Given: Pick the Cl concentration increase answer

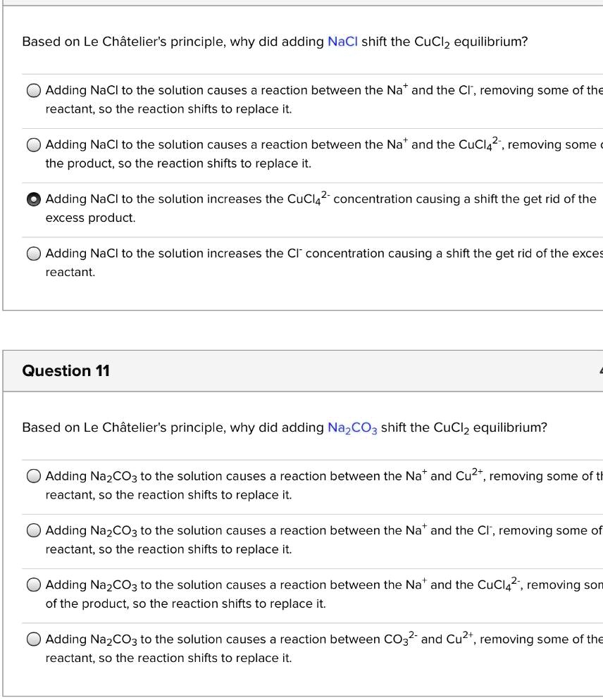Looking at the screenshot, I should pyautogui.click(x=33, y=253).
